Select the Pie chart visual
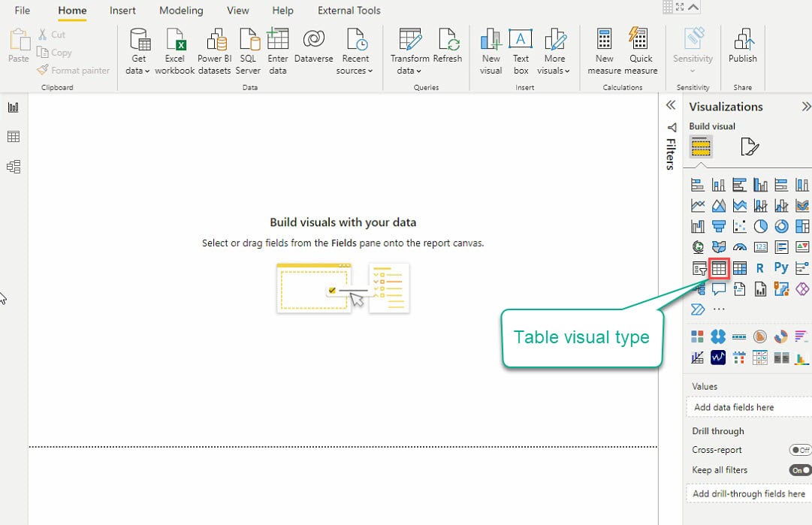This screenshot has height=525, width=812. pos(760,226)
